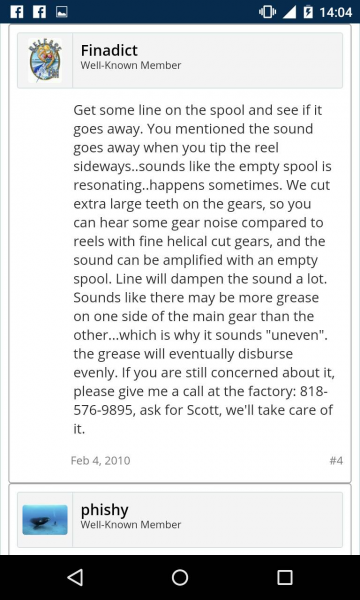Open recent apps with the square button
Viewport: 360px width, 600px height.
[285, 577]
